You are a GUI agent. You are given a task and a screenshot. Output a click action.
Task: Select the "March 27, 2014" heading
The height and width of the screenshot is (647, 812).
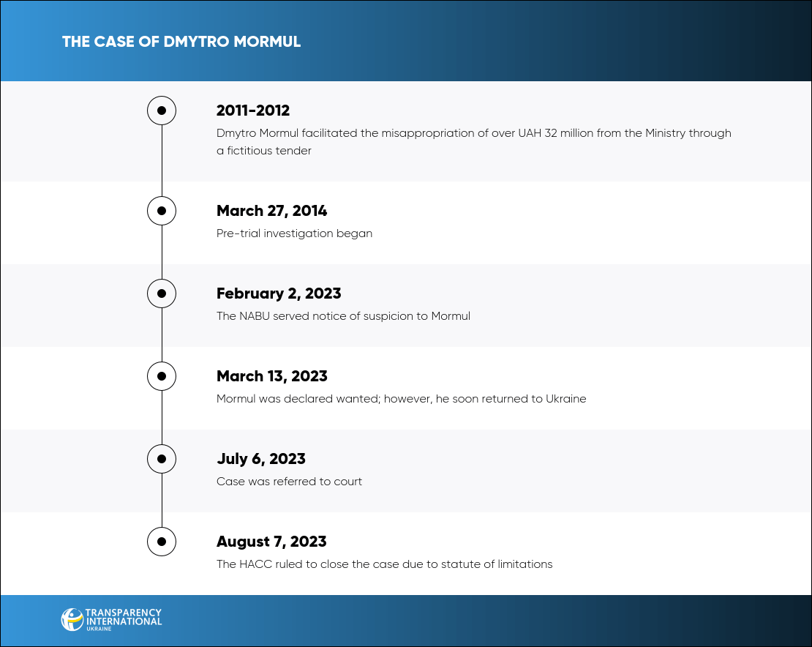point(271,211)
